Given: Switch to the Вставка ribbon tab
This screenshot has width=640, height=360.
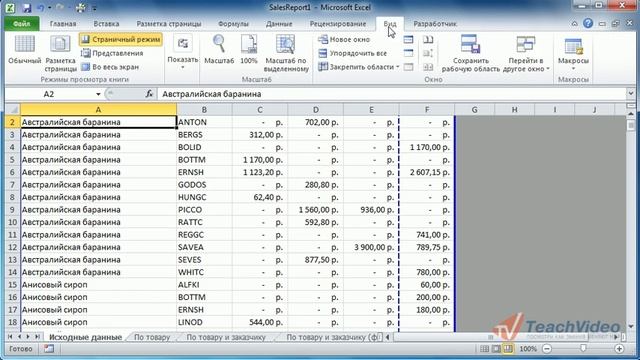Looking at the screenshot, I should point(106,24).
